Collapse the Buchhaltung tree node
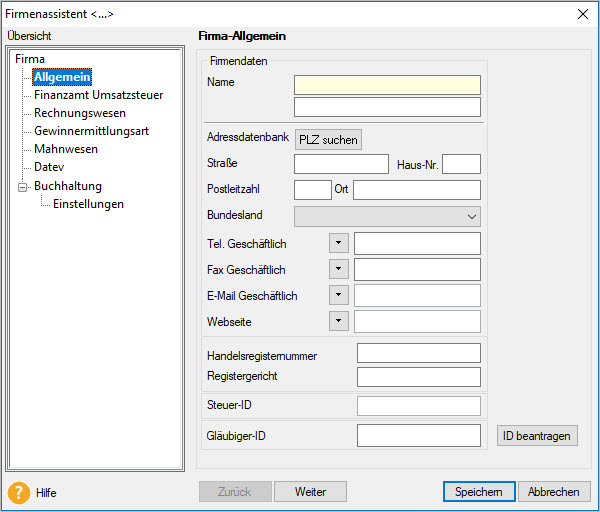Image resolution: width=600 pixels, height=512 pixels. coord(23,186)
